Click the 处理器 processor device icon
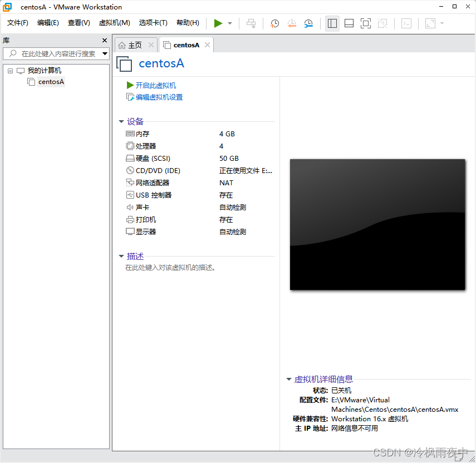The image size is (476, 463). [130, 146]
